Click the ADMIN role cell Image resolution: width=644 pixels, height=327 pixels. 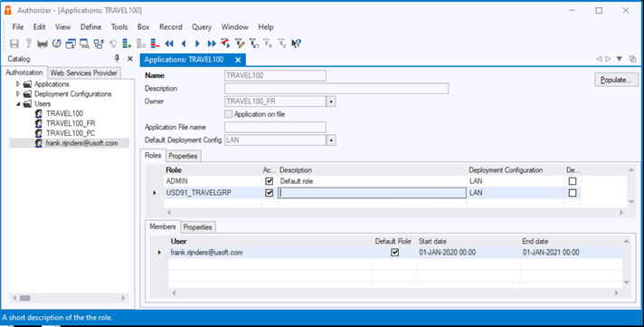(213, 181)
